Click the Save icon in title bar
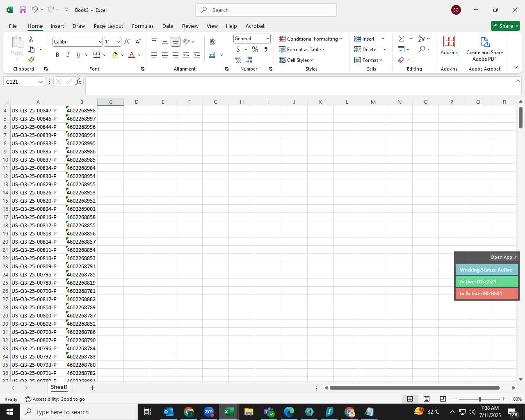525x420 pixels. (23, 10)
